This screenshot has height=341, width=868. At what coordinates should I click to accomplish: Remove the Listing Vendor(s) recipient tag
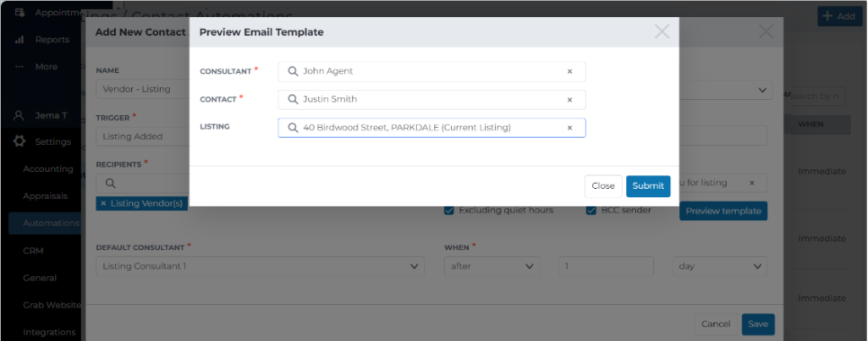coord(103,203)
